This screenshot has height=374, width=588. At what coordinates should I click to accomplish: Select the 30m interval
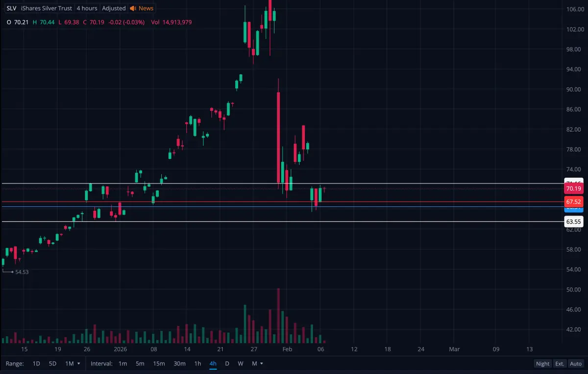point(179,364)
